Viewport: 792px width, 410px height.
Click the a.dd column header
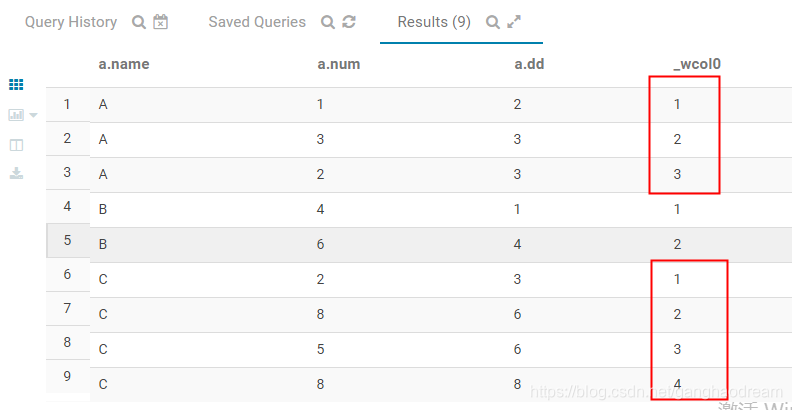(529, 64)
